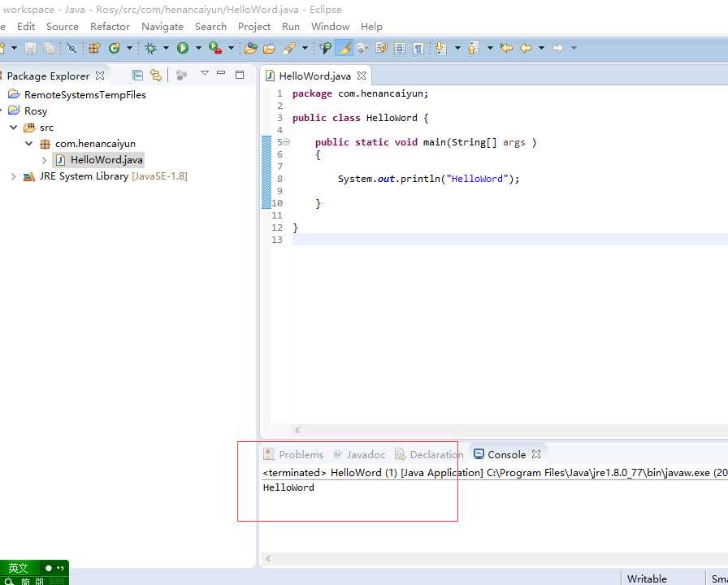Click the Save All toolbar icon
Screen dimensions: 728x585
[49, 48]
